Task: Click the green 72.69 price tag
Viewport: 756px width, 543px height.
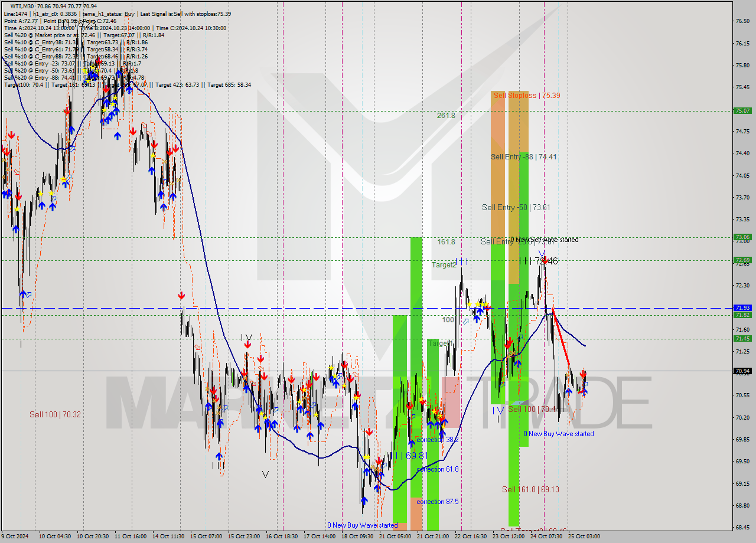Action: [742, 260]
